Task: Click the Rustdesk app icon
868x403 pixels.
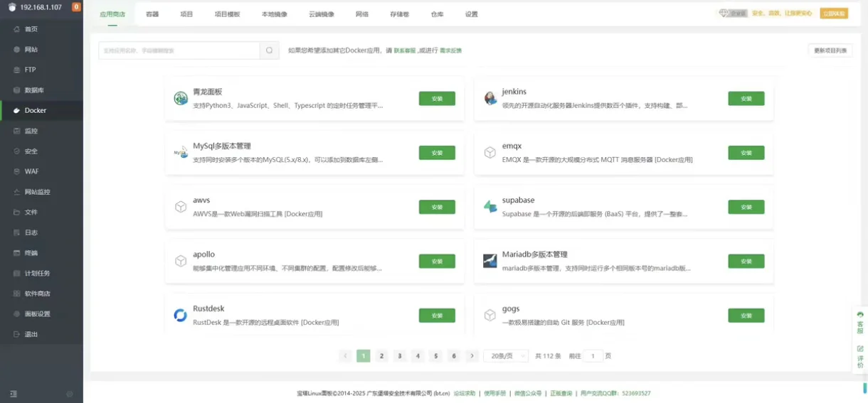Action: [x=181, y=315]
